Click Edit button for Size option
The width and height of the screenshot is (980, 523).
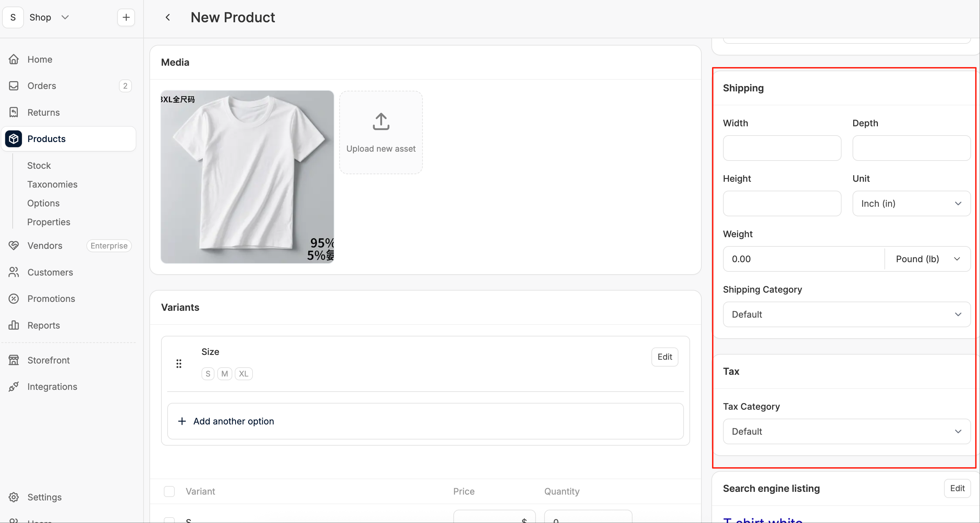click(665, 357)
